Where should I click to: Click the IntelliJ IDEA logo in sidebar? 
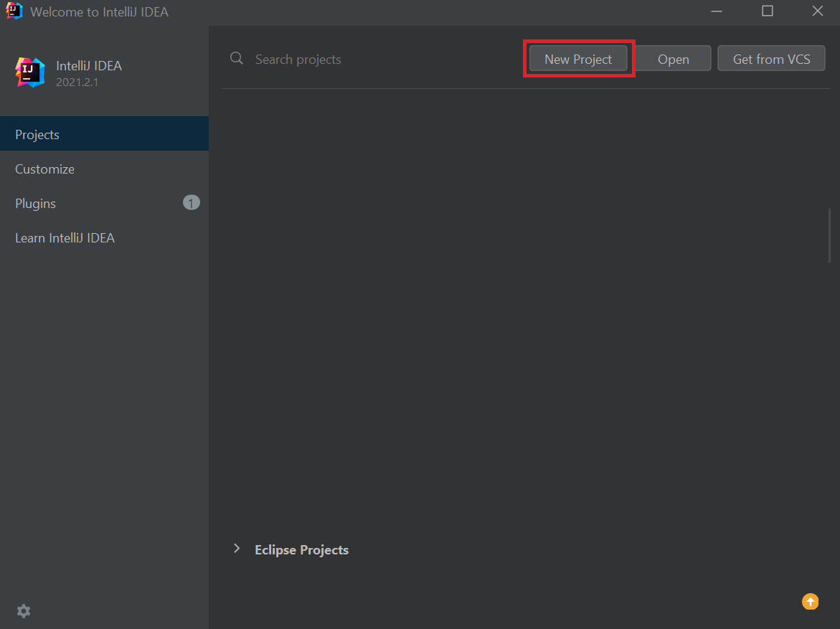point(30,72)
